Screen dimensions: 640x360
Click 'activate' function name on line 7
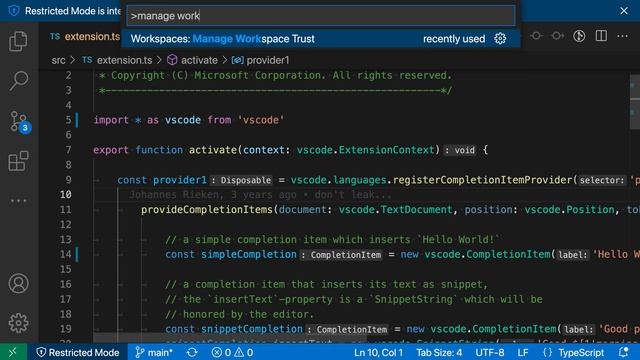[x=213, y=150]
